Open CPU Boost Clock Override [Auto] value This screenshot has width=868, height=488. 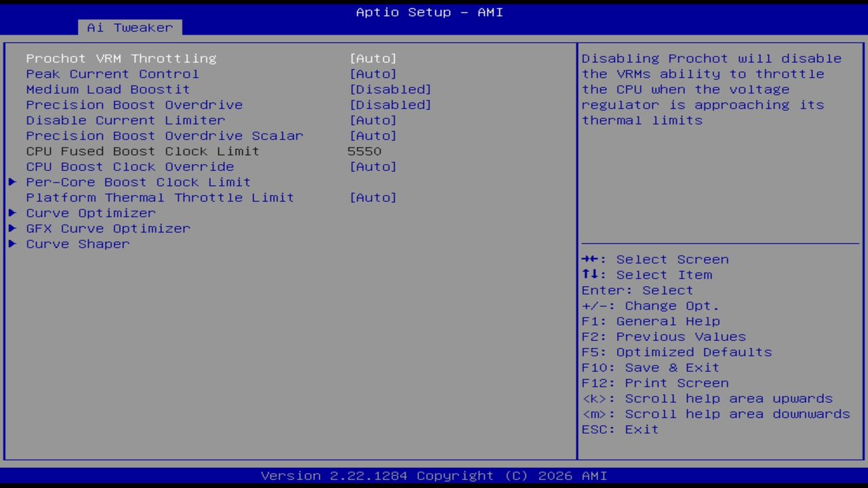[373, 167]
